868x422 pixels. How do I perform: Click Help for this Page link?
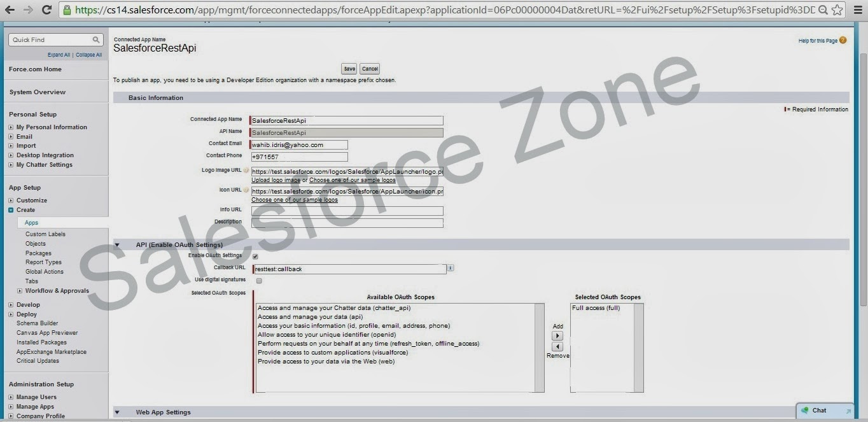(818, 41)
